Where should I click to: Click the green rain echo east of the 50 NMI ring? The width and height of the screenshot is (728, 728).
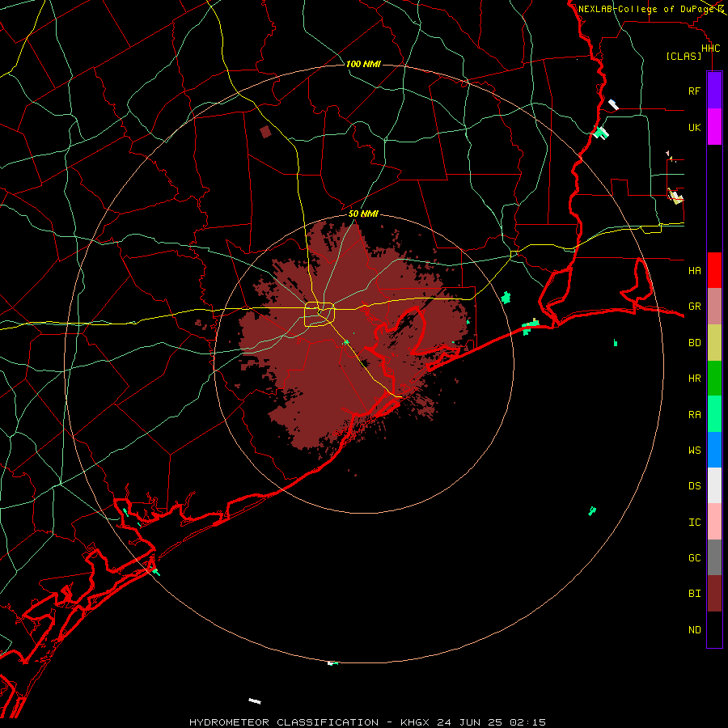point(506,298)
